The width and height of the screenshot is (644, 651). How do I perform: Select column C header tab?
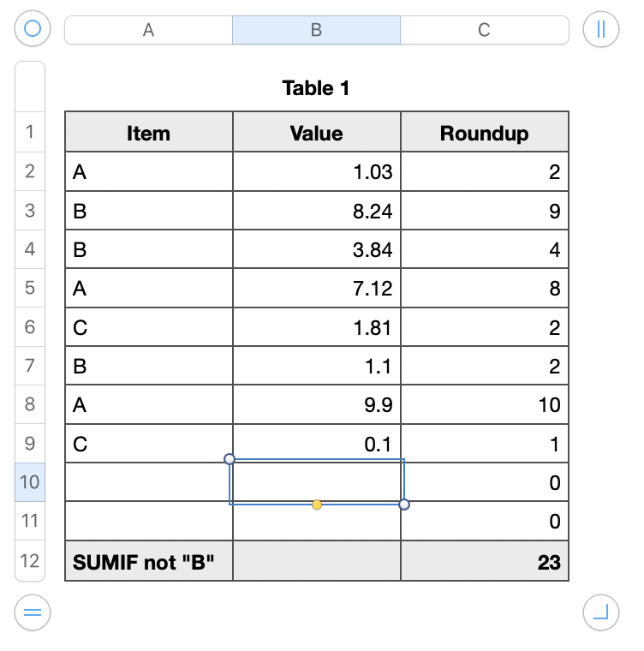484,30
